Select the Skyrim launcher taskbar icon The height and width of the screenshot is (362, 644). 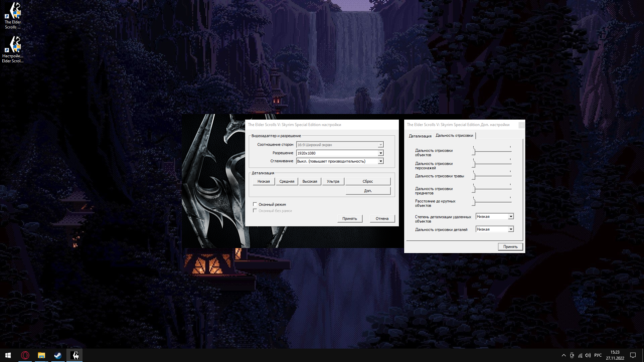pos(74,355)
